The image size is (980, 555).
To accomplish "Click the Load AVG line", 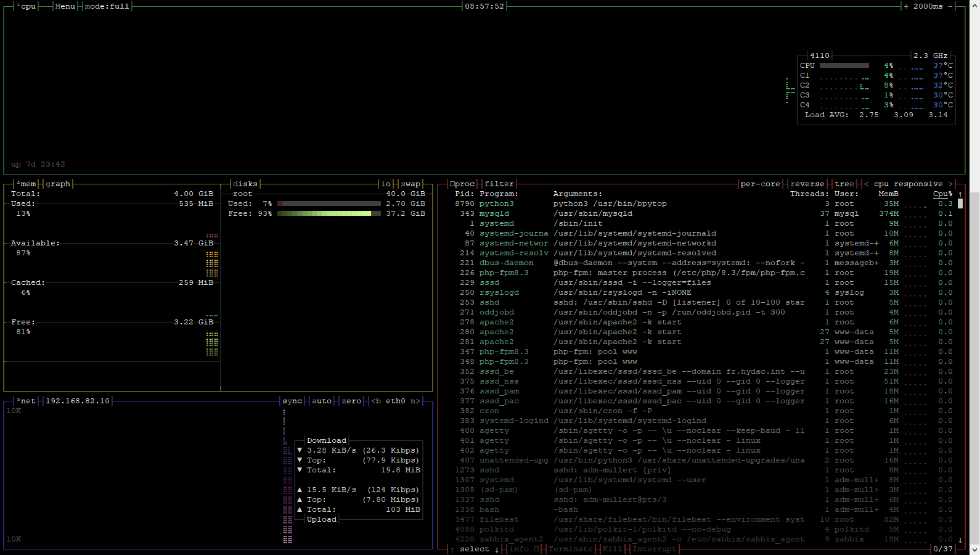I will pos(876,115).
